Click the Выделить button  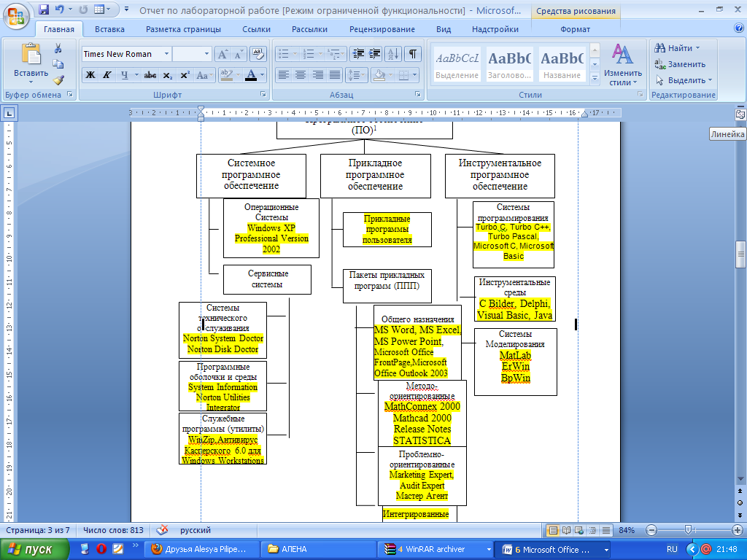coord(684,80)
